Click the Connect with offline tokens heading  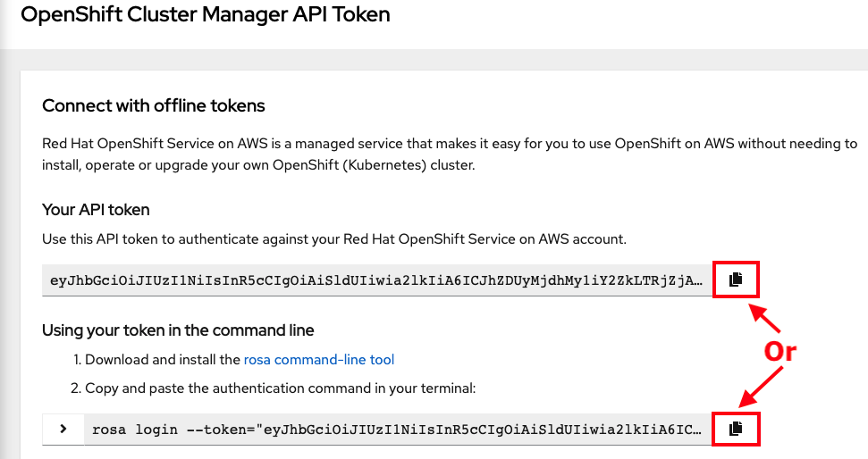(154, 106)
